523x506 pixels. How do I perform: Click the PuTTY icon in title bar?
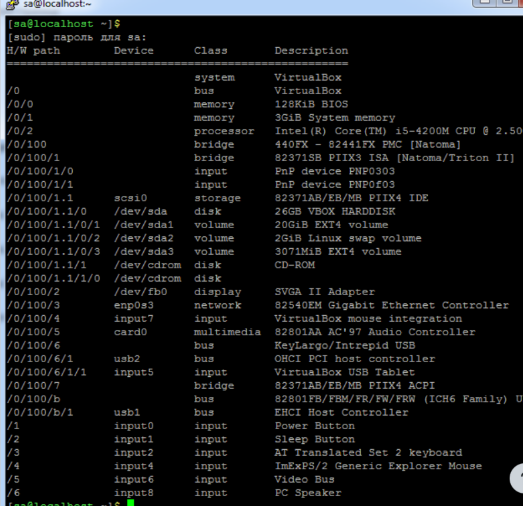coord(12,4)
